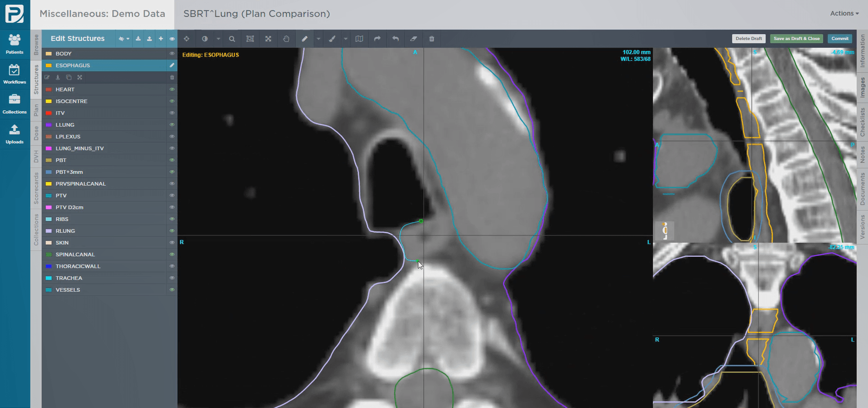
Task: Expand the pencil tool options dropdown arrow
Action: coord(318,39)
